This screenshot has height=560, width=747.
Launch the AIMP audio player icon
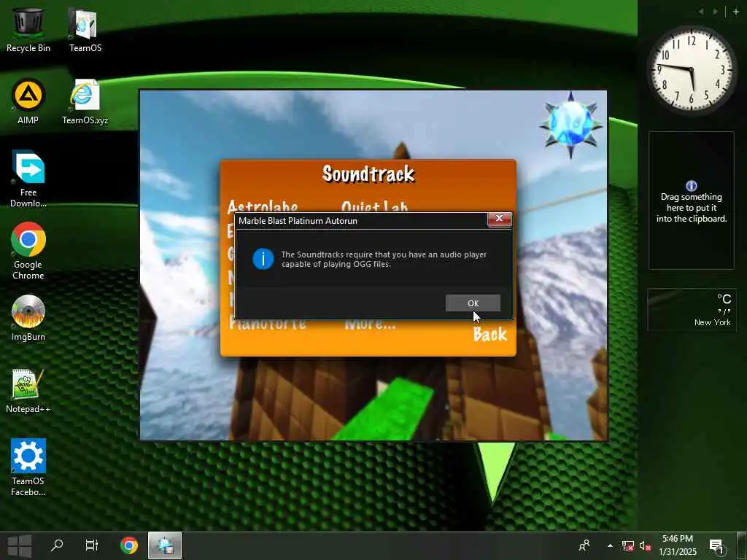(28, 101)
